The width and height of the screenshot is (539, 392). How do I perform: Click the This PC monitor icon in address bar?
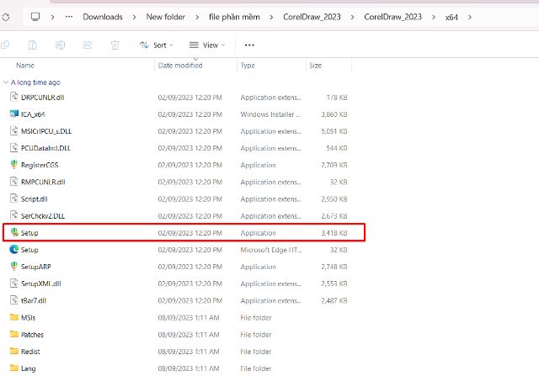[x=35, y=16]
